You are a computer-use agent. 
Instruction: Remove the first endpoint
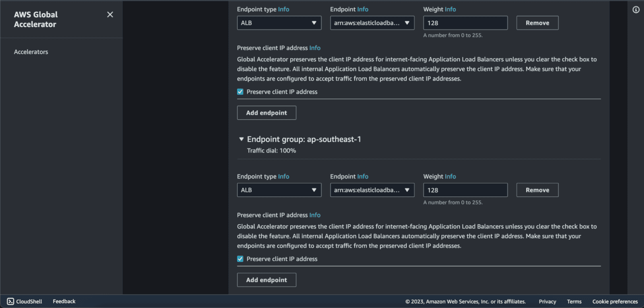pyautogui.click(x=537, y=23)
